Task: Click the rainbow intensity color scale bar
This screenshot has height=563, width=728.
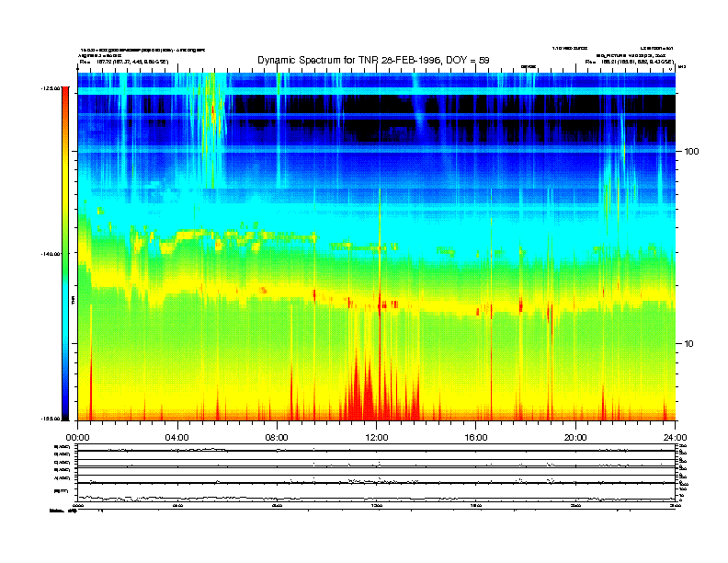Action: 65,253
